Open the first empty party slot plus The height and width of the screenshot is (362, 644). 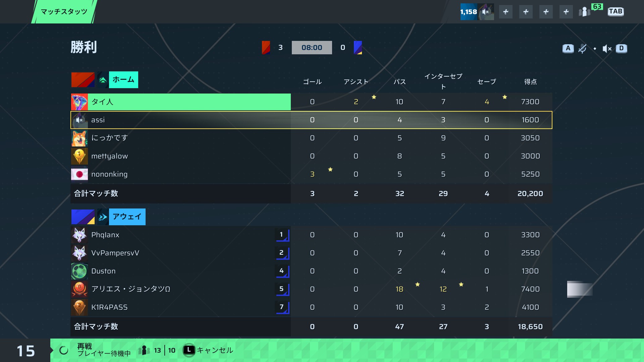click(506, 12)
